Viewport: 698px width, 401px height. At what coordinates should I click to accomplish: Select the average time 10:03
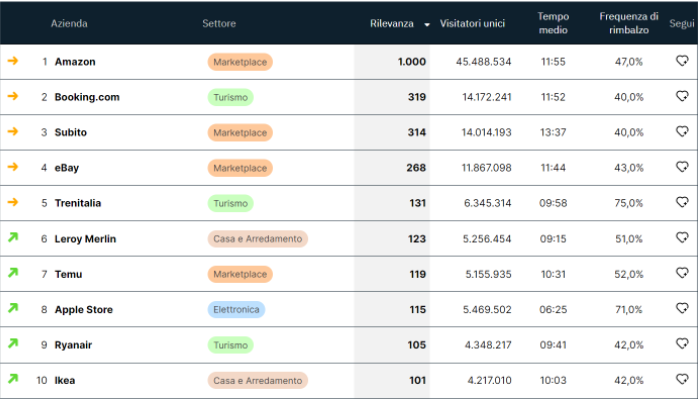[x=553, y=381]
